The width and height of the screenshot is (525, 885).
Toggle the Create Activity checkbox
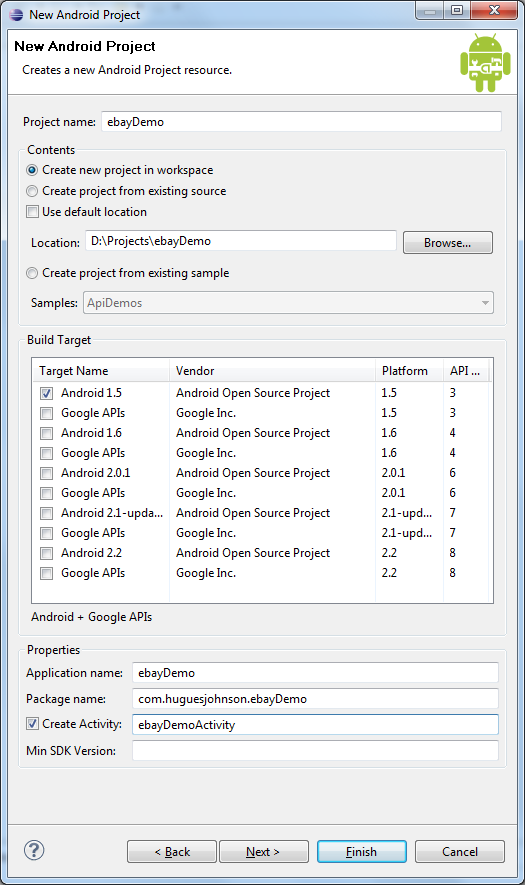click(33, 724)
